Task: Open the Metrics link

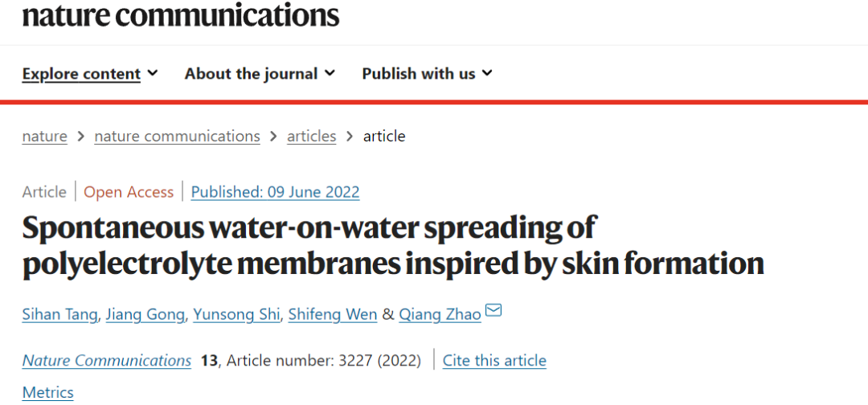Action: (48, 393)
